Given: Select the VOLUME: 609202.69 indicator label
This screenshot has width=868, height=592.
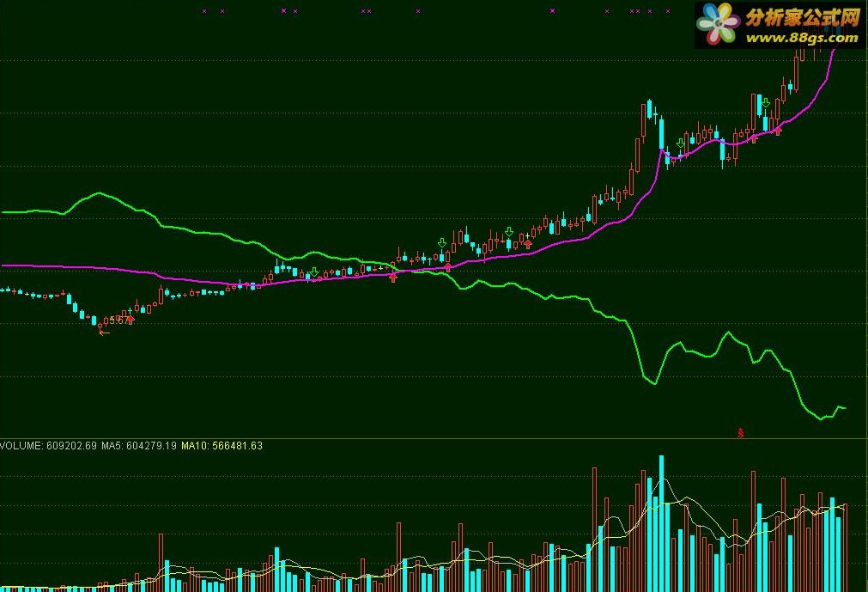Looking at the screenshot, I should [48, 446].
